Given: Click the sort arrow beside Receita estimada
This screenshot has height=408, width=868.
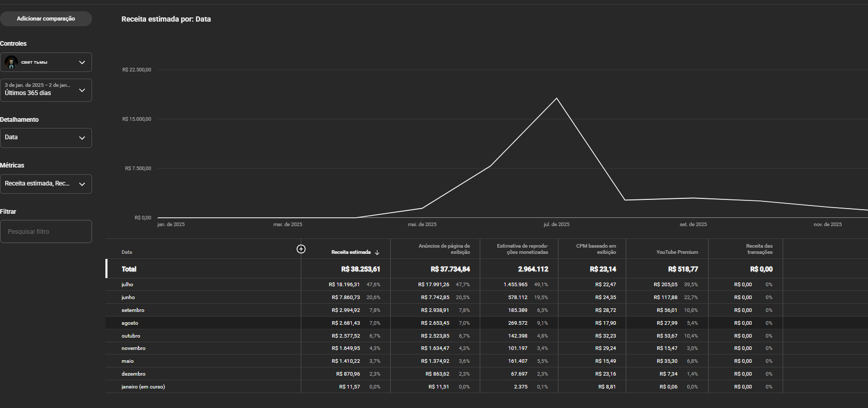Looking at the screenshot, I should tap(377, 252).
